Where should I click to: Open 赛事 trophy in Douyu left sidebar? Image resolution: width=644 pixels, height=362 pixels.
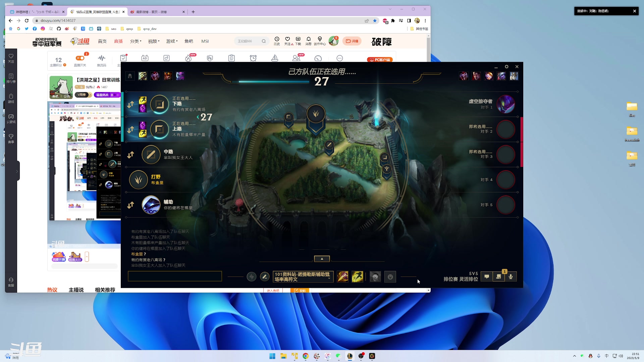pos(11,139)
